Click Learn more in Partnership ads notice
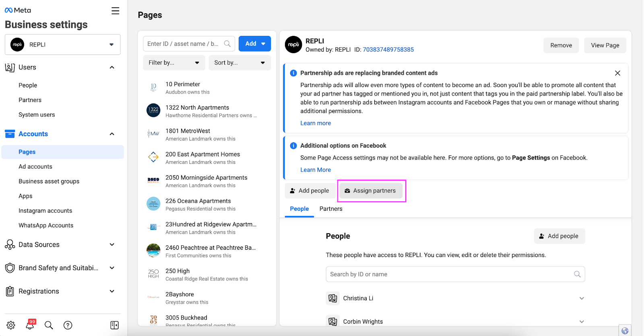The width and height of the screenshot is (644, 336). click(x=316, y=123)
